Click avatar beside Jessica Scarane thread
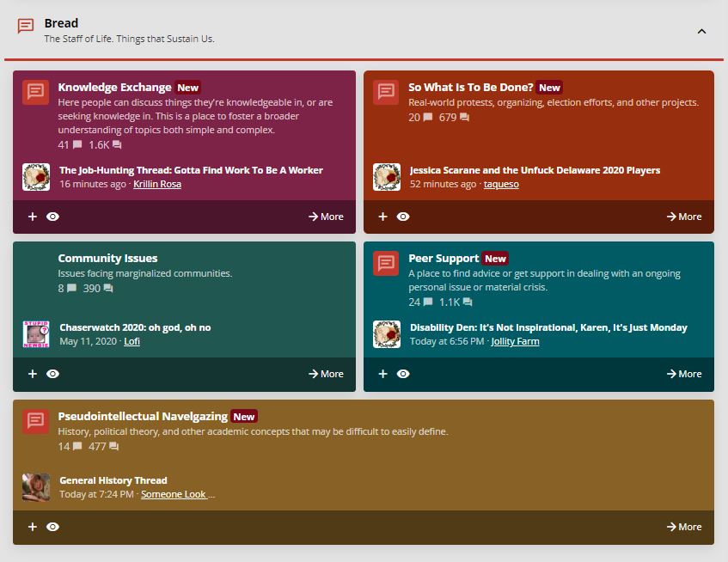The image size is (728, 562). coord(386,177)
